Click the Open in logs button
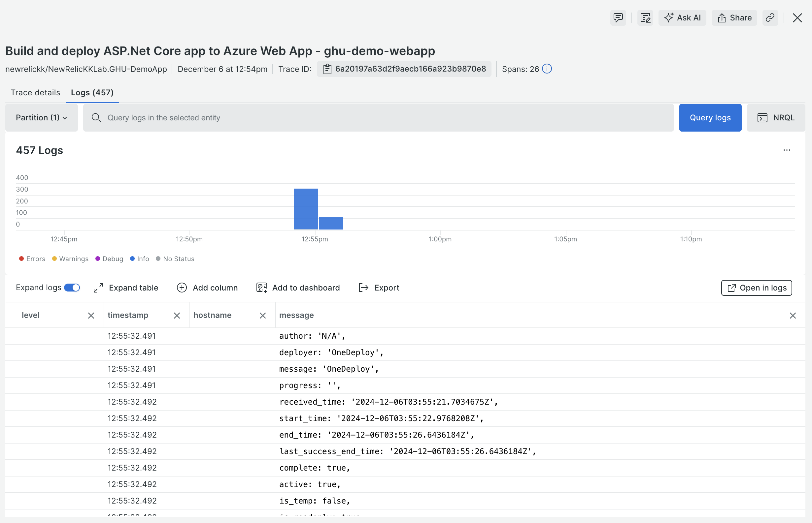The height and width of the screenshot is (523, 812). tap(756, 288)
